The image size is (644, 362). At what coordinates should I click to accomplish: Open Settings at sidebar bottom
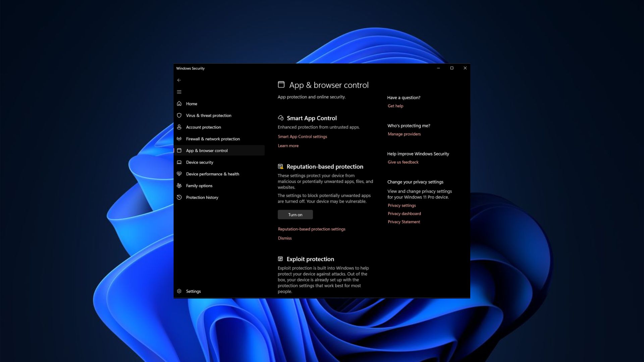click(219, 291)
